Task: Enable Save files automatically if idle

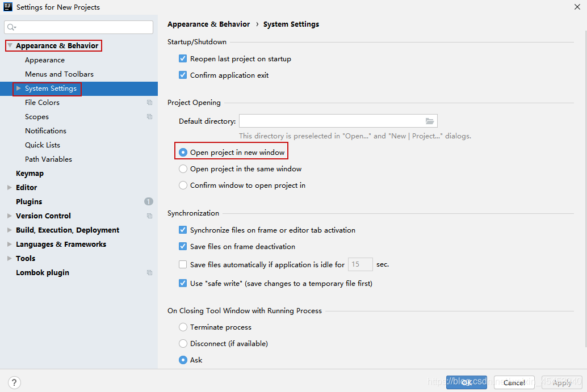Action: (x=183, y=264)
